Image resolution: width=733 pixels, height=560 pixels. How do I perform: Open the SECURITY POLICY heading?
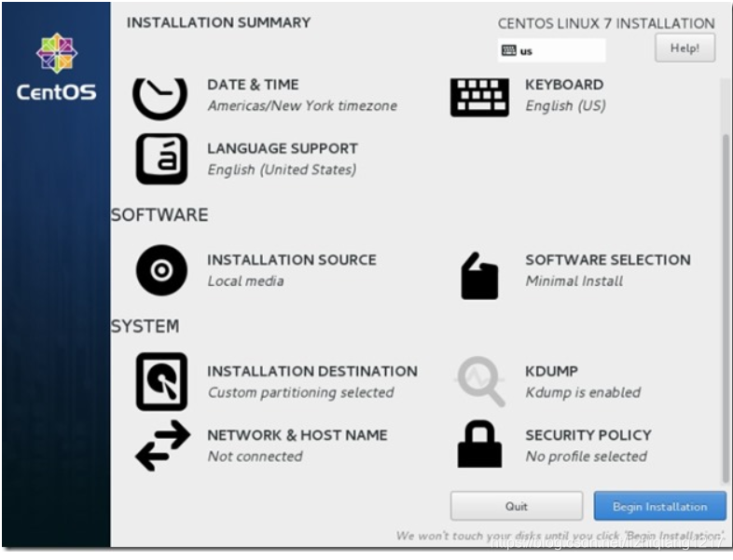tap(588, 435)
